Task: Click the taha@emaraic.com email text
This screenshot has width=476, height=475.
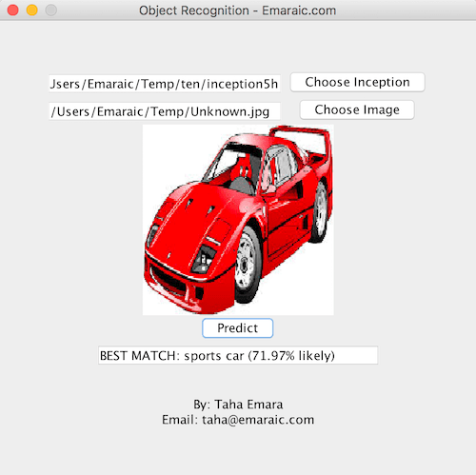Action: (258, 420)
